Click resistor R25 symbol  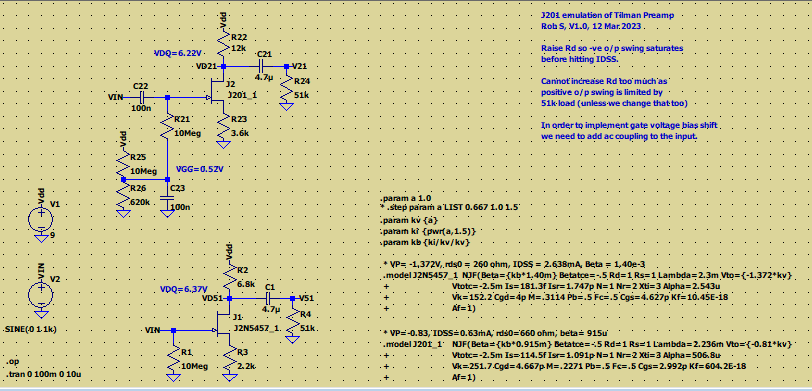(123, 164)
